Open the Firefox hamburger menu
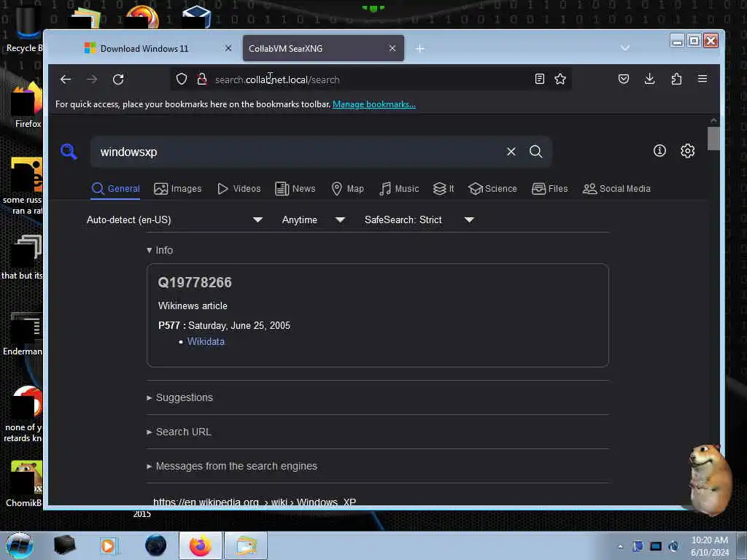Screen dimensions: 747x560 point(703,79)
